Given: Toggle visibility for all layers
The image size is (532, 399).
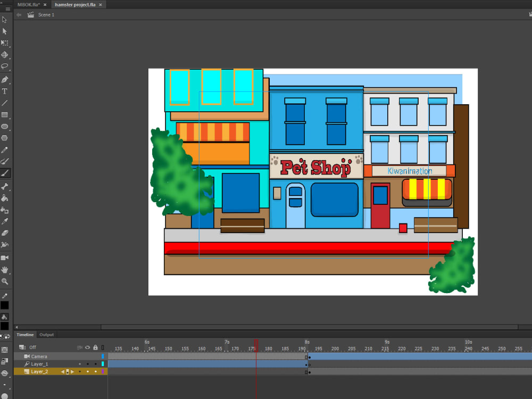Looking at the screenshot, I should (88, 347).
